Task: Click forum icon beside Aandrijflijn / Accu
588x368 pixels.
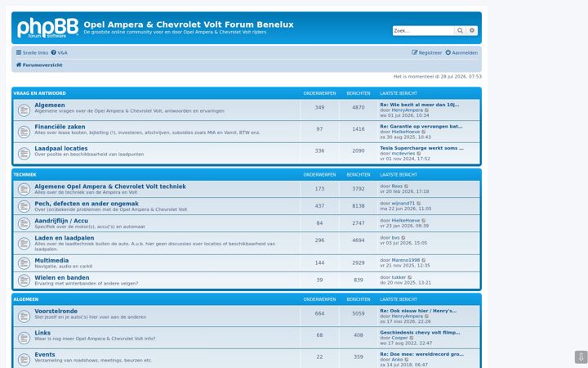Action: [24, 223]
